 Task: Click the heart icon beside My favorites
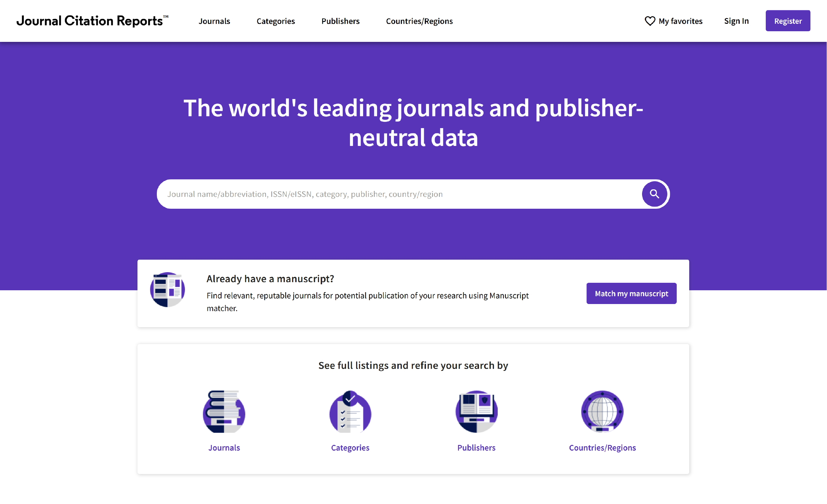click(x=650, y=21)
